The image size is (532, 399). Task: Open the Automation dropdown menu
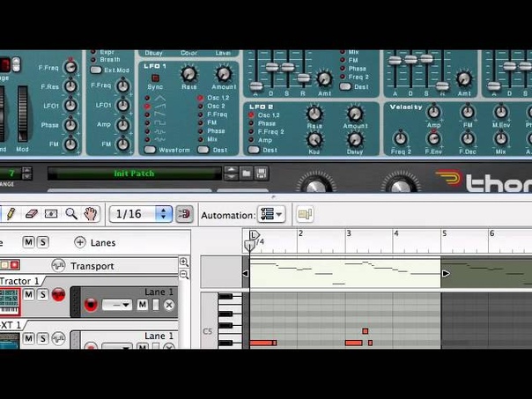click(271, 214)
